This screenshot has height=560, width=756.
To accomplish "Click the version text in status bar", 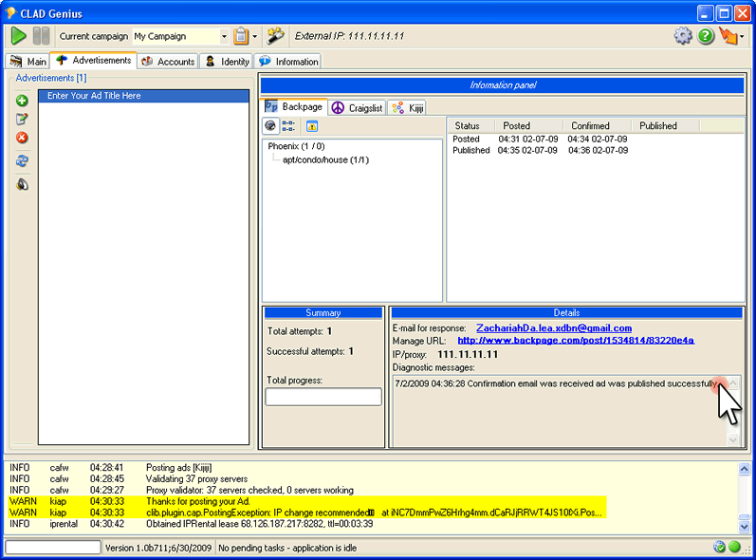I will coord(158,548).
